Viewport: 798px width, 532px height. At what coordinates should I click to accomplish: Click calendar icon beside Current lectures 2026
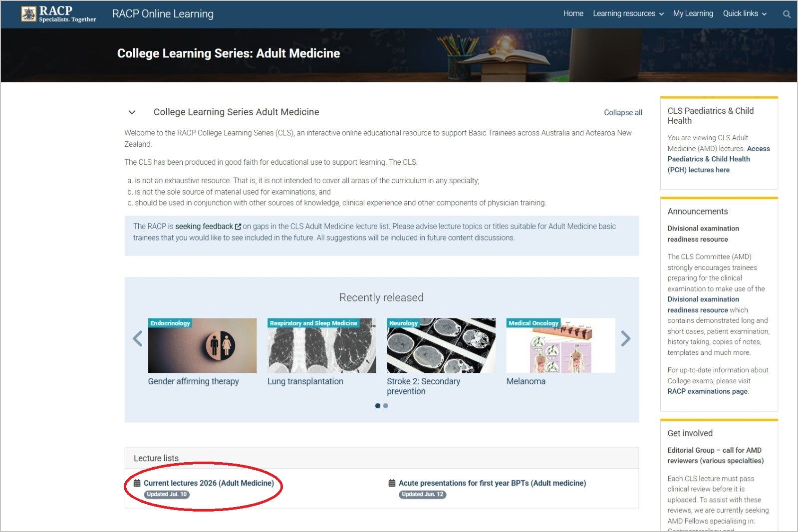click(137, 483)
